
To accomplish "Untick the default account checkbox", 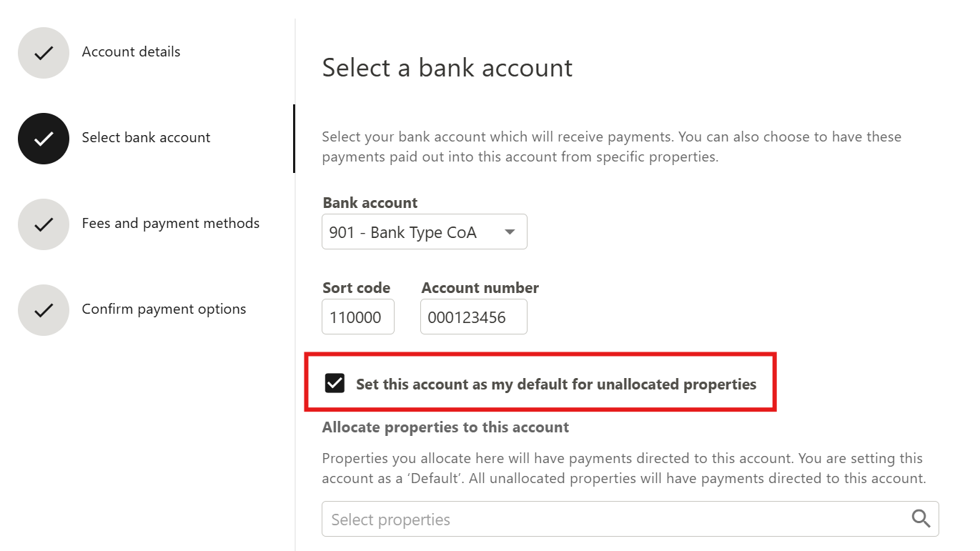I will pyautogui.click(x=335, y=384).
